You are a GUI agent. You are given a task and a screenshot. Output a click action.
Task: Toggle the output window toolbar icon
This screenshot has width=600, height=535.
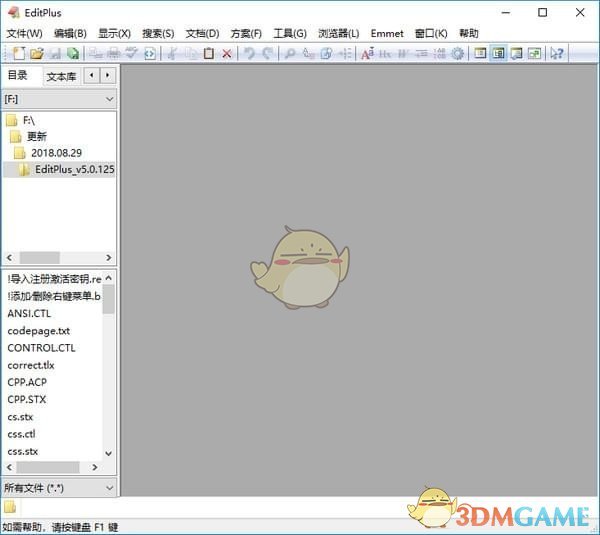pyautogui.click(x=517, y=53)
